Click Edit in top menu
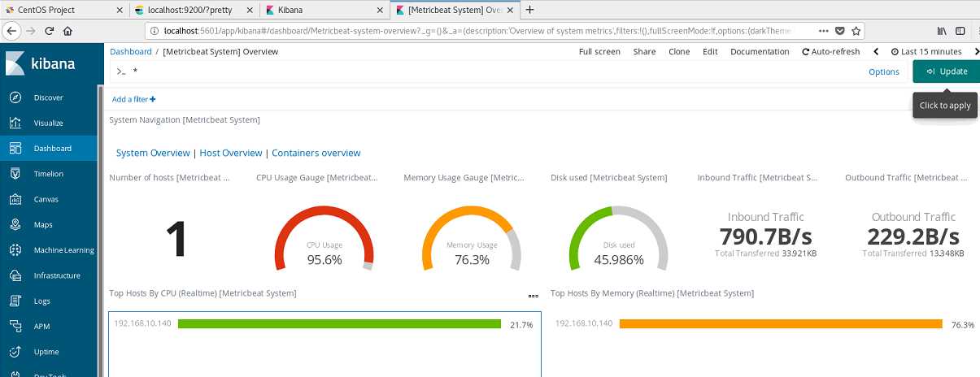The width and height of the screenshot is (980, 377). 710,51
